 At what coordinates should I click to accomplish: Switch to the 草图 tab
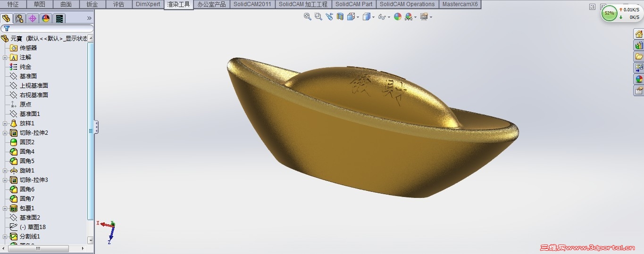point(40,4)
